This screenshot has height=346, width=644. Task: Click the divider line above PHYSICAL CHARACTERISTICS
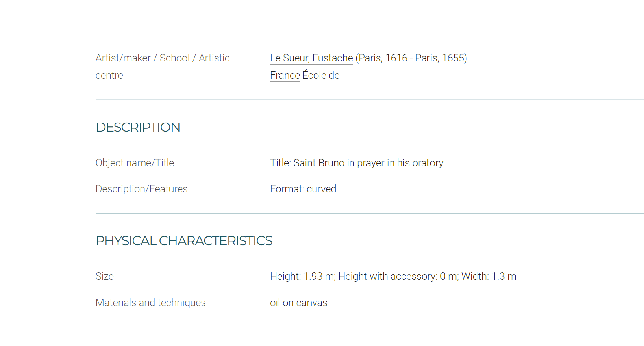(370, 213)
